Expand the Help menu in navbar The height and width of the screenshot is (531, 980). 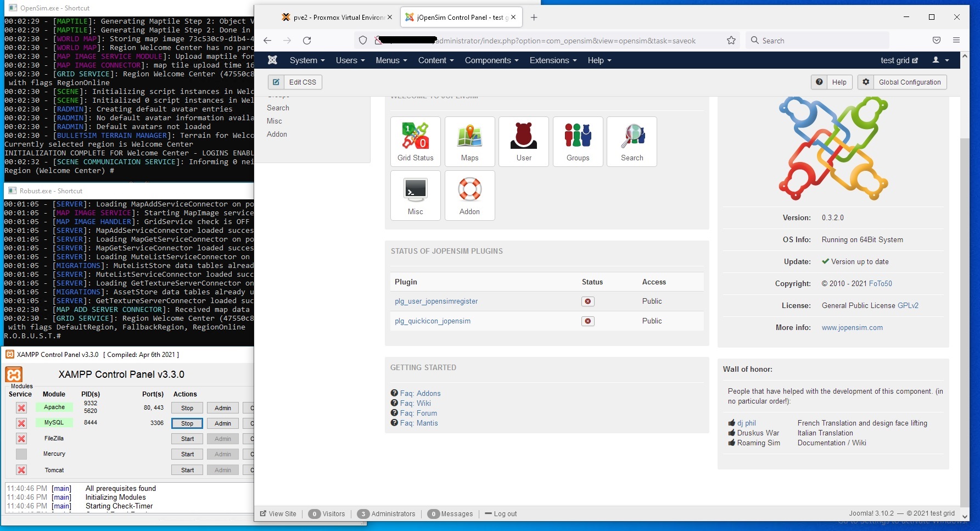tap(600, 60)
